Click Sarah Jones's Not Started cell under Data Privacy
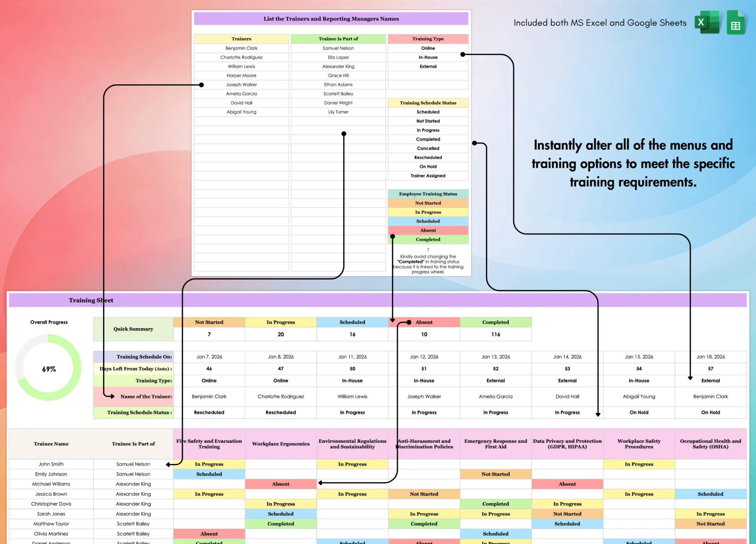This screenshot has height=544, width=756. click(567, 514)
